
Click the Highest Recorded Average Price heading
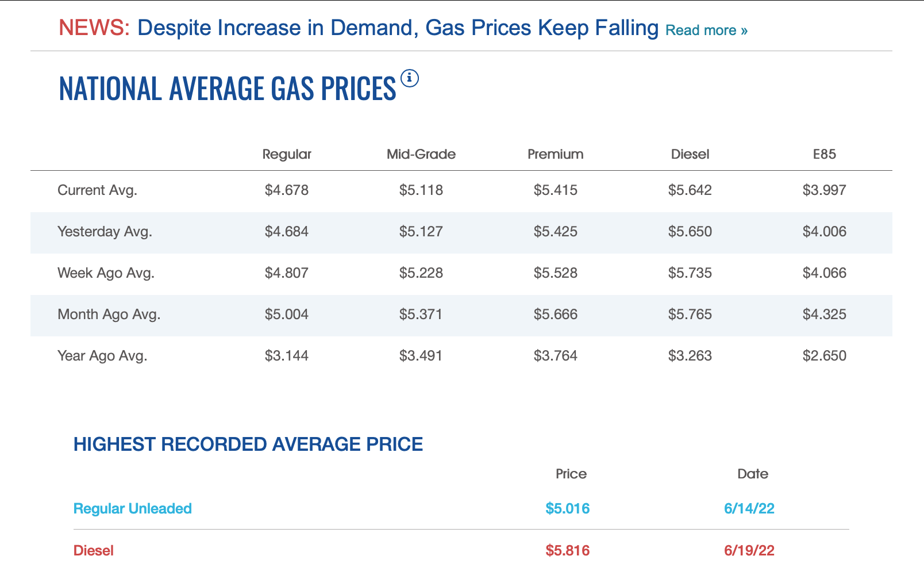248,444
